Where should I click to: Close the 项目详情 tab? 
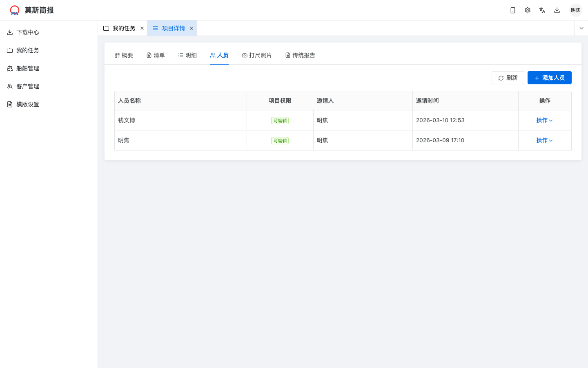(192, 28)
